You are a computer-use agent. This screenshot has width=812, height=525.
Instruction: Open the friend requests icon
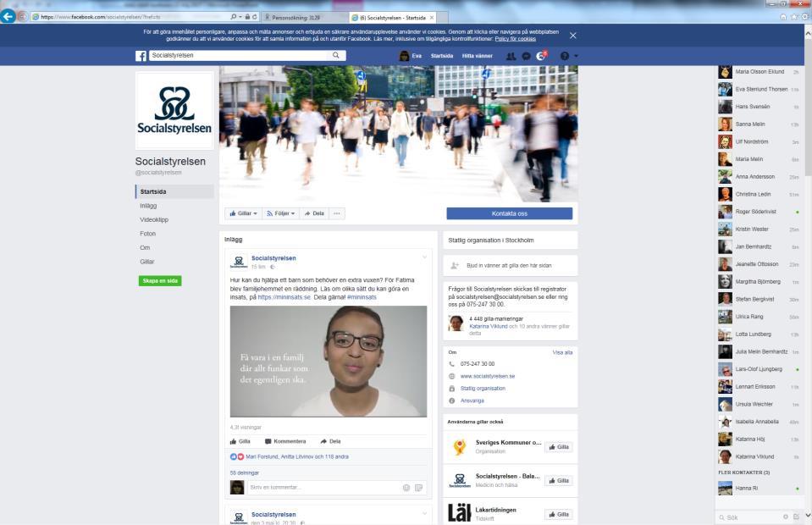(x=511, y=56)
